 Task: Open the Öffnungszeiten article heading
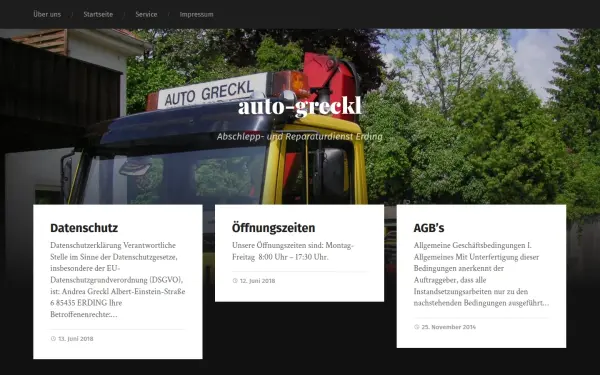click(274, 228)
